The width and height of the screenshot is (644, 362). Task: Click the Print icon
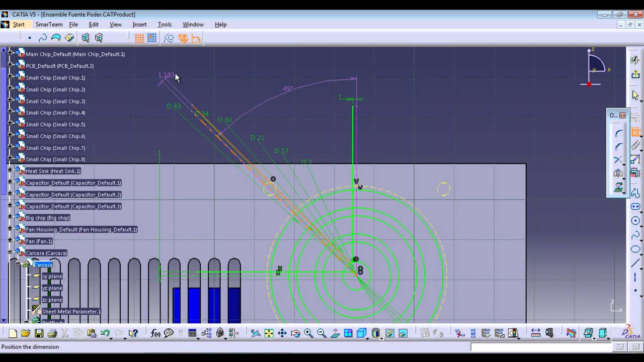52,333
